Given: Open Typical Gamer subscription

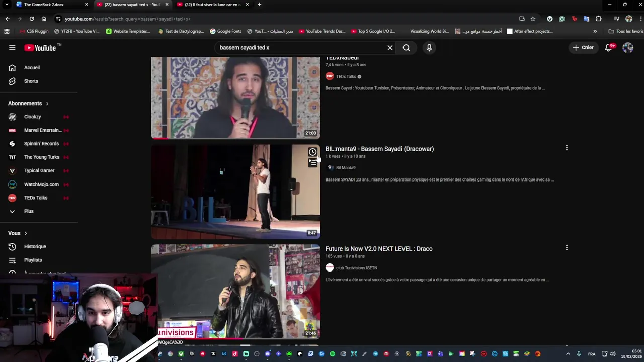Looking at the screenshot, I should point(39,171).
